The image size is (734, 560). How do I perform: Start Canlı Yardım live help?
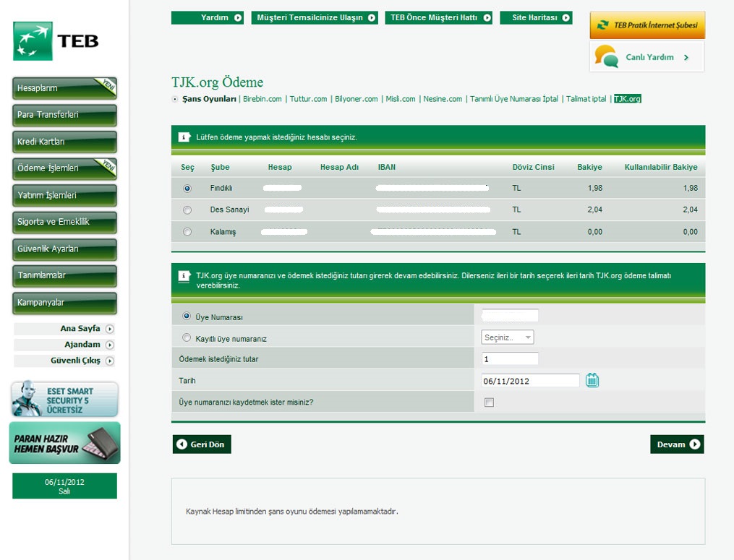(647, 56)
